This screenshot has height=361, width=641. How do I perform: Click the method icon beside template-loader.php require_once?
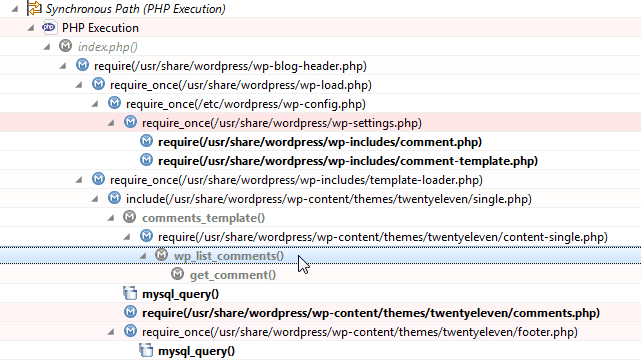(98, 179)
